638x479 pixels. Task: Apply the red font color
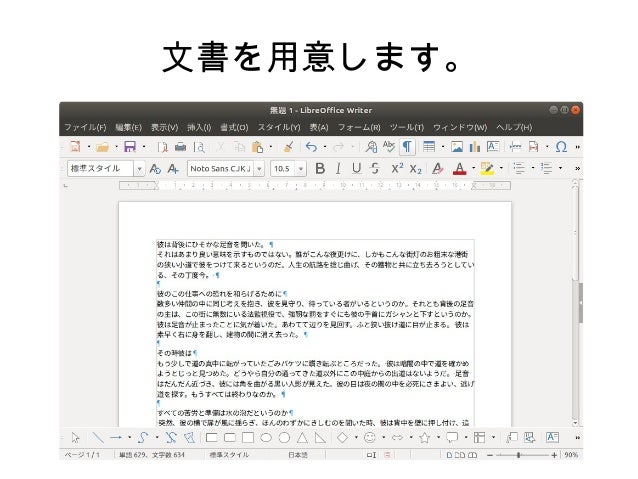(x=459, y=168)
